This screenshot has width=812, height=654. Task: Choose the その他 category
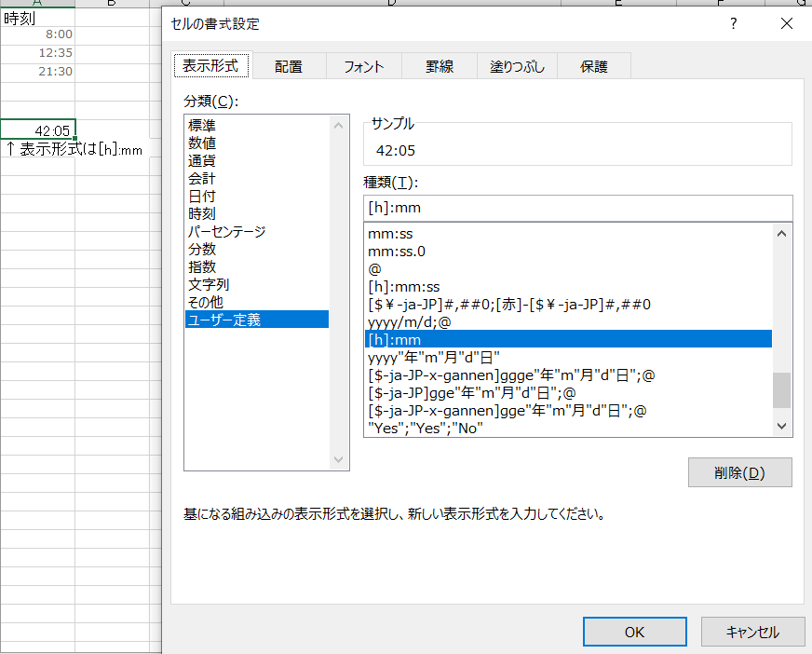point(257,302)
